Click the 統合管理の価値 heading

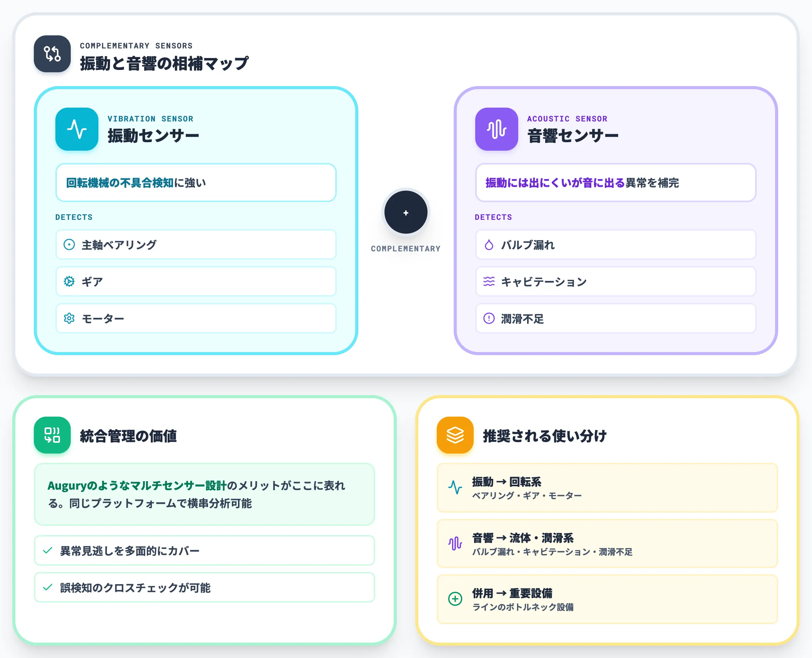[128, 436]
